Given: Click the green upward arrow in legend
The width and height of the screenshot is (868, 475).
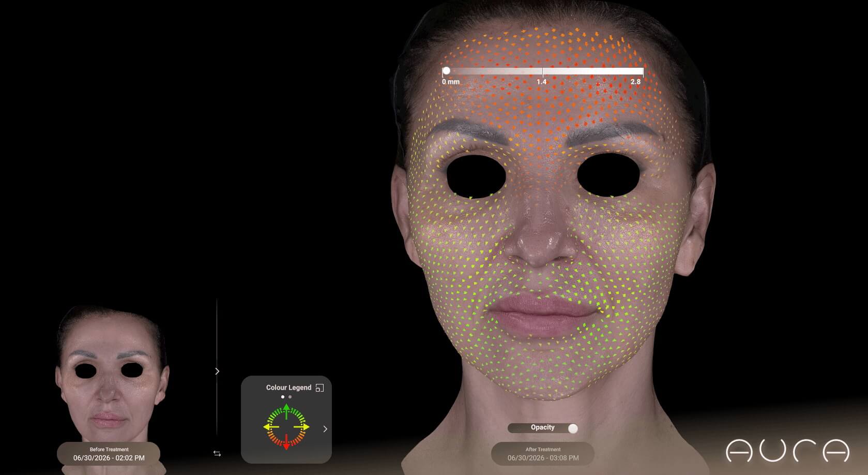Looking at the screenshot, I should coord(286,412).
